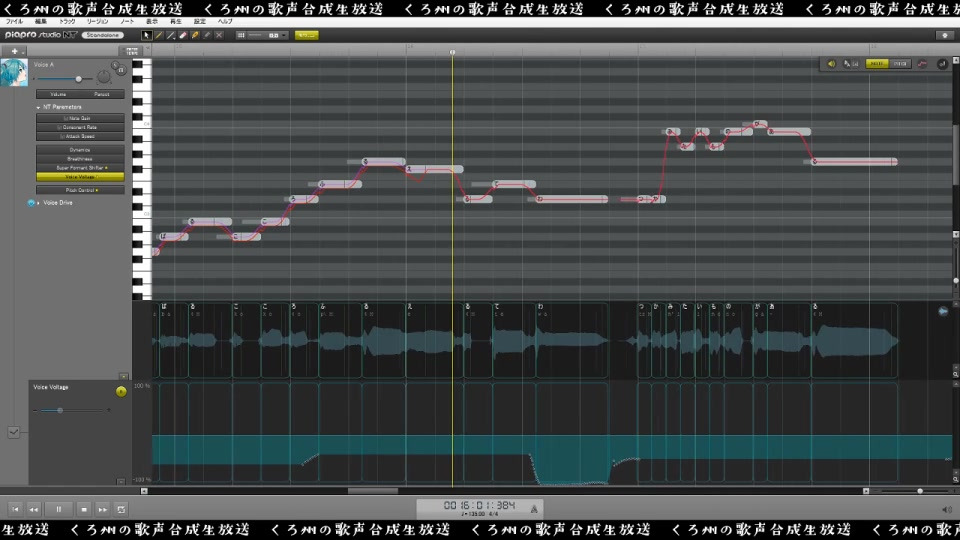Screen dimensions: 960x540
Task: Toggle loop playback button
Action: pos(121,509)
